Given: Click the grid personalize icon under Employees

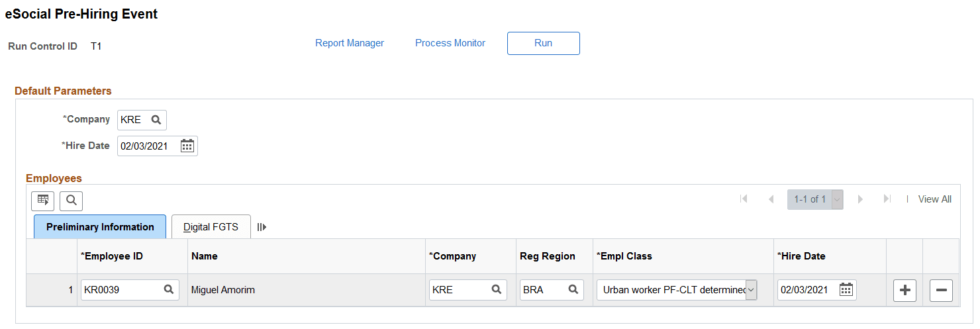Looking at the screenshot, I should click(43, 200).
